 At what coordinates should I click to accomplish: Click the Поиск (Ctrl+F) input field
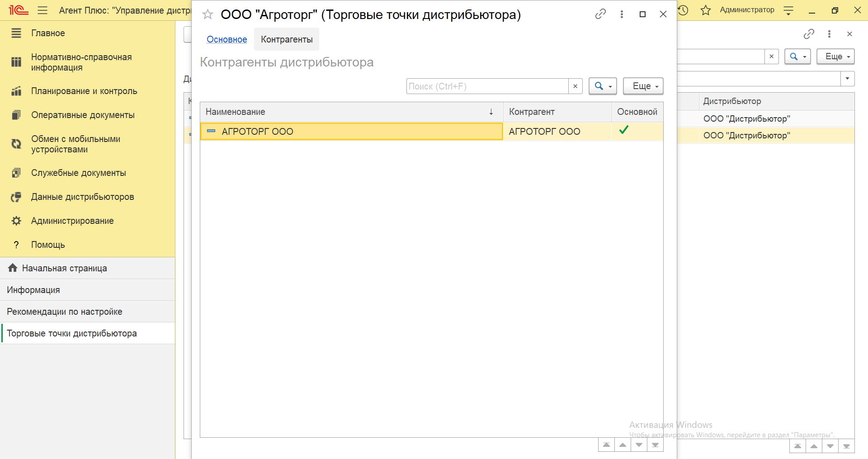[x=487, y=86]
